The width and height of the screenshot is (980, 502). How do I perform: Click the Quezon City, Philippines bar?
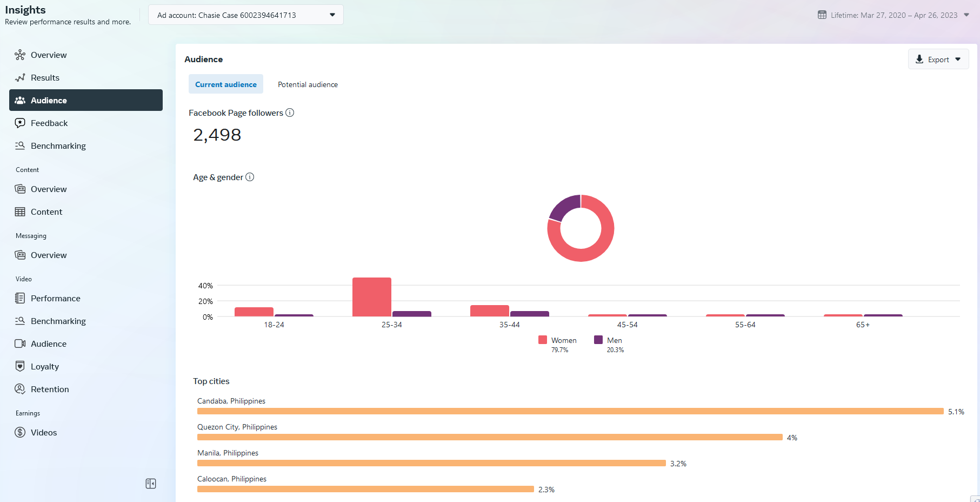[490, 437]
